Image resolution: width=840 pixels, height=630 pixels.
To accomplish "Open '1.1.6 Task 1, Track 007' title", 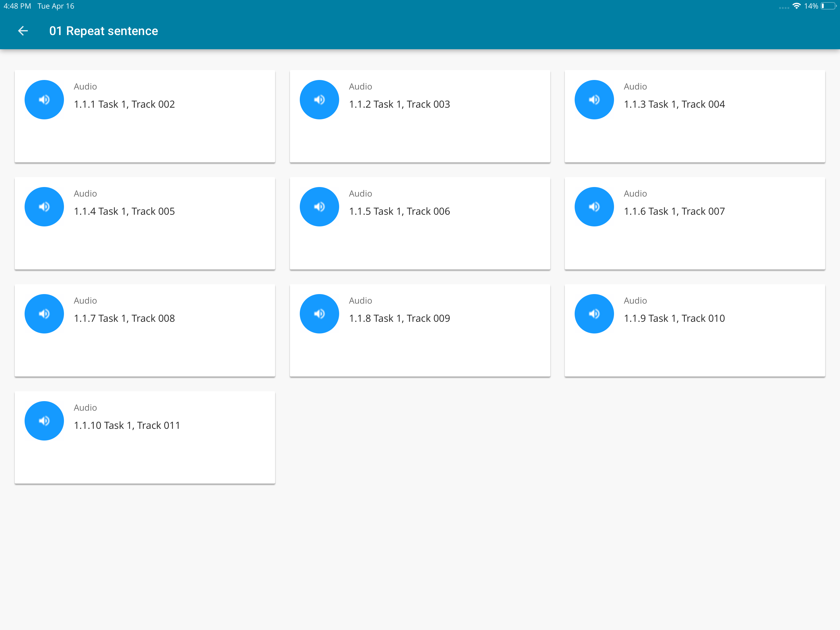I will pyautogui.click(x=675, y=212).
